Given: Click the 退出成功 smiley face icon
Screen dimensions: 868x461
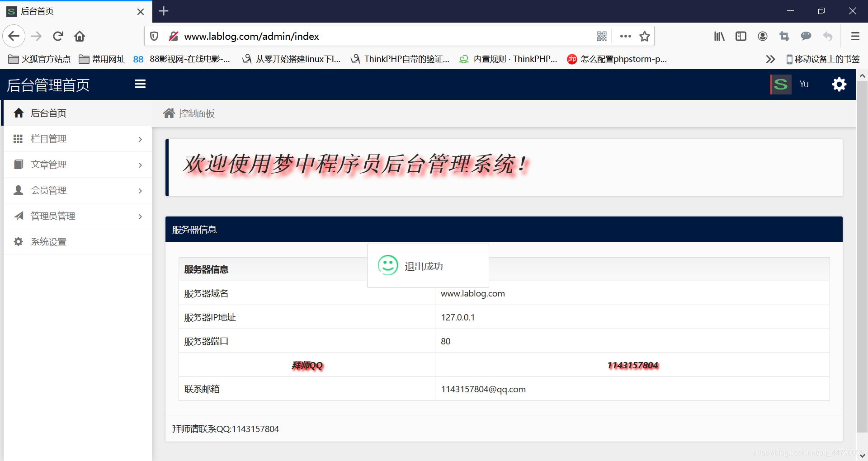Looking at the screenshot, I should click(x=388, y=265).
